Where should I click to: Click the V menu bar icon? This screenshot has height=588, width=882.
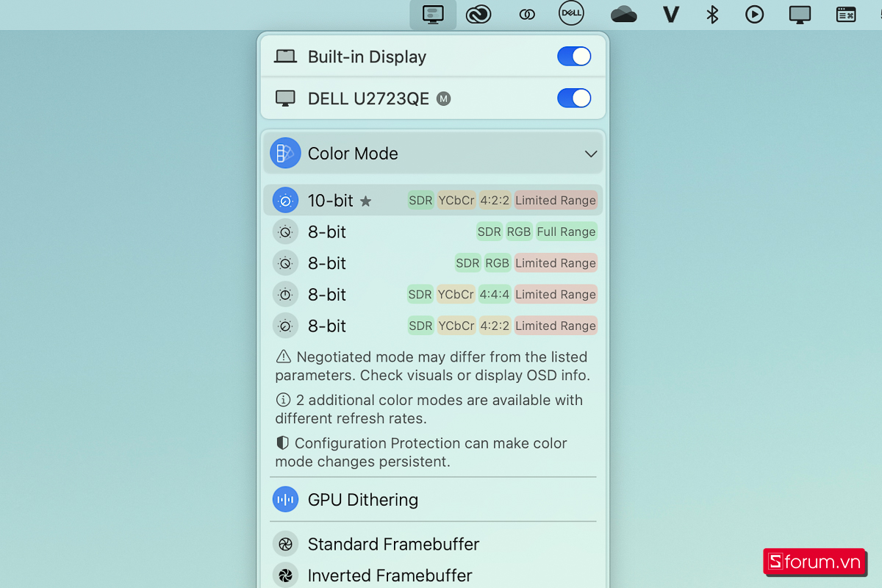coord(670,14)
